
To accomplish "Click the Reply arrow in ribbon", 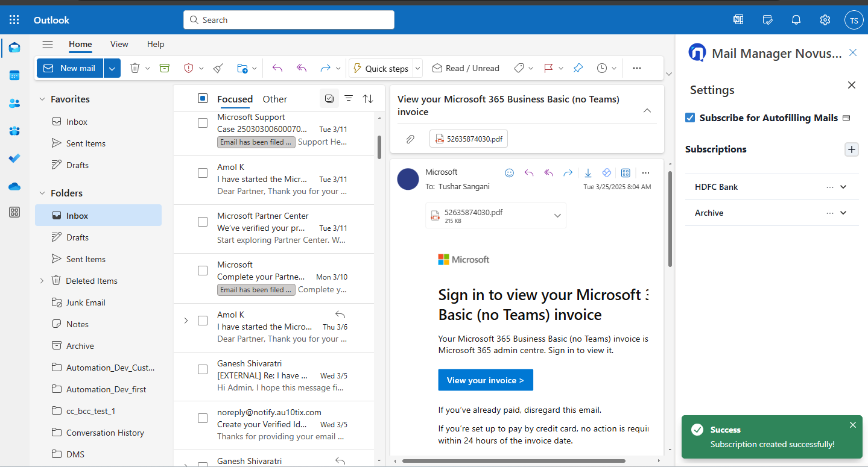I will pyautogui.click(x=277, y=68).
